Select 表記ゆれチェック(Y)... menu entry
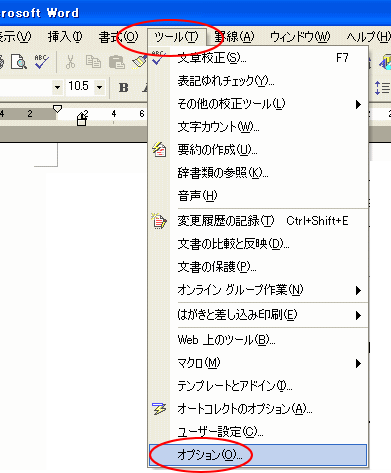The width and height of the screenshot is (391, 473). [x=258, y=81]
